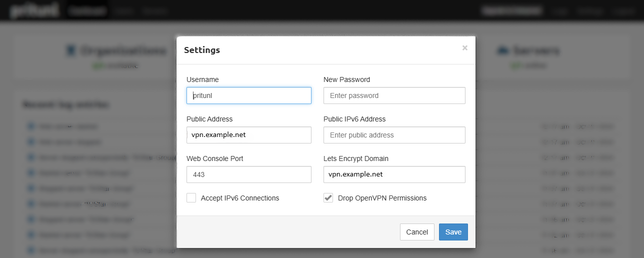
Task: Click the green Organizations status indicator
Action: click(x=96, y=65)
